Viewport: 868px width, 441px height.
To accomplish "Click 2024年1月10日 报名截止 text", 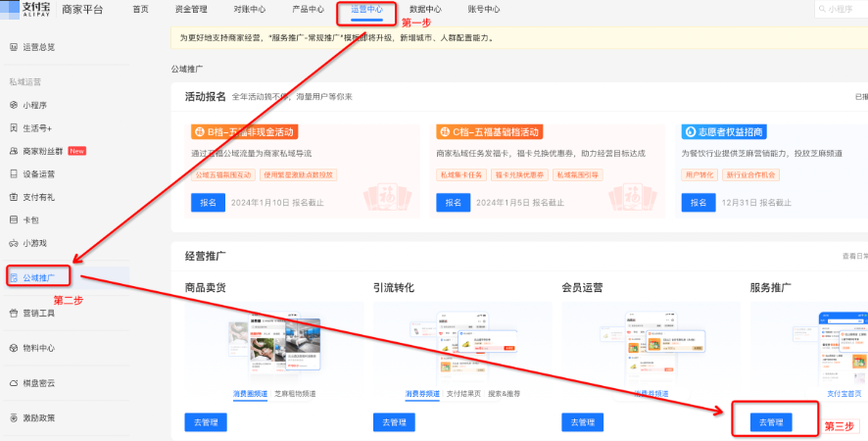I will pyautogui.click(x=277, y=203).
